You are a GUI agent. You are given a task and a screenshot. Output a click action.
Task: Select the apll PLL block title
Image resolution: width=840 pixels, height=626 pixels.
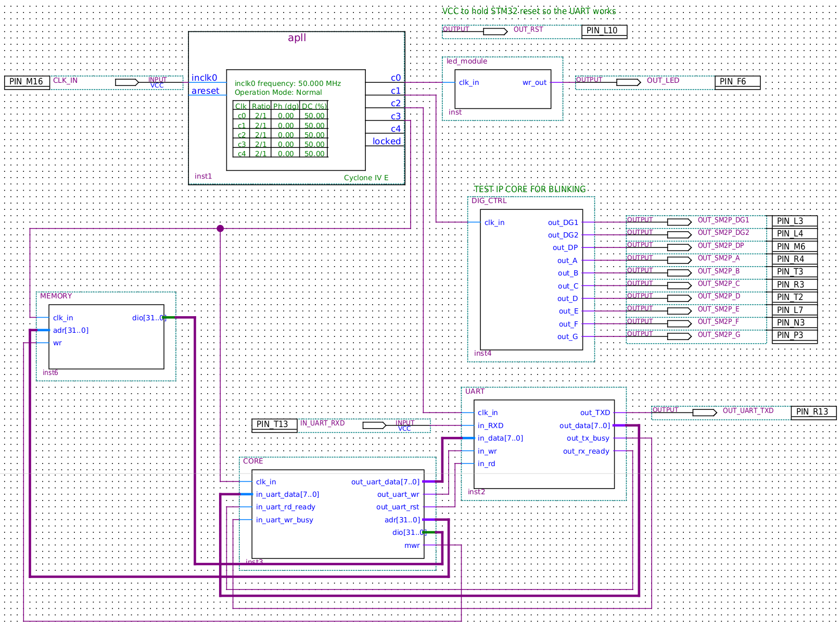[x=297, y=37]
